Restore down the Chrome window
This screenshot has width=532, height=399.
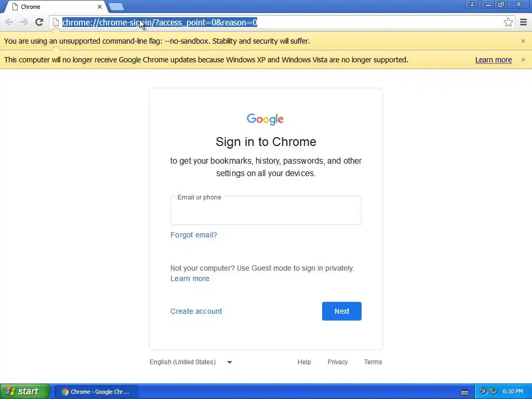(x=501, y=4)
